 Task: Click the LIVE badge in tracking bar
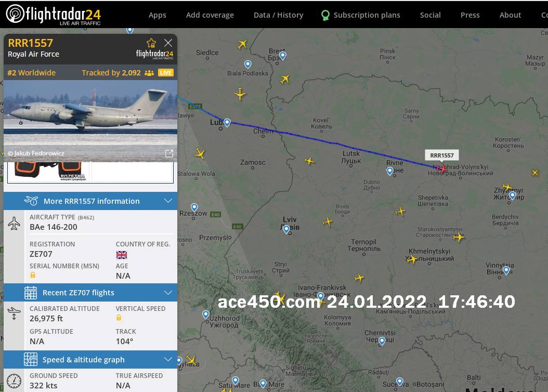[x=166, y=73]
